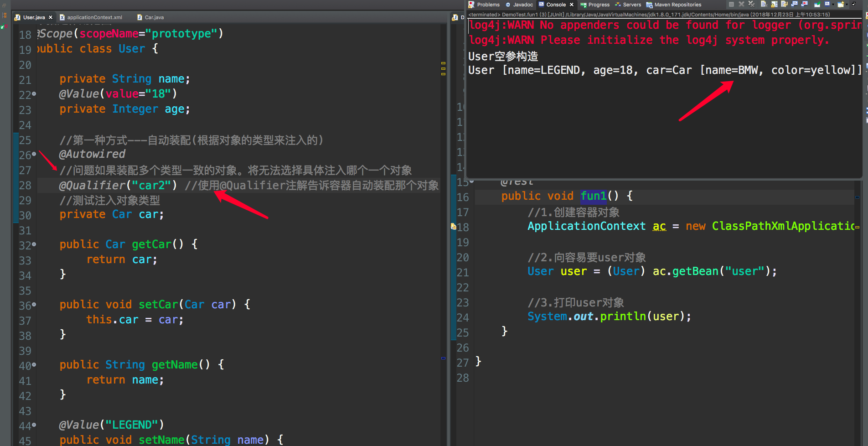Viewport: 868px width, 446px height.
Task: Close the Console tab
Action: click(x=572, y=5)
